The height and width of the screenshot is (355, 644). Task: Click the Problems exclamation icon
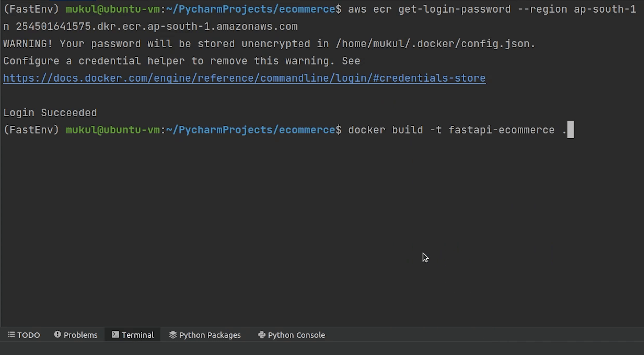pyautogui.click(x=57, y=334)
